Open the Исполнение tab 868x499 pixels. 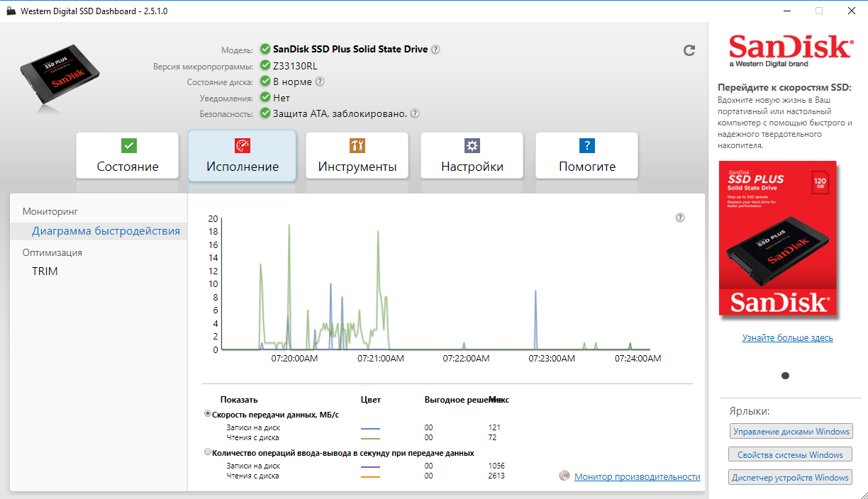click(x=243, y=155)
